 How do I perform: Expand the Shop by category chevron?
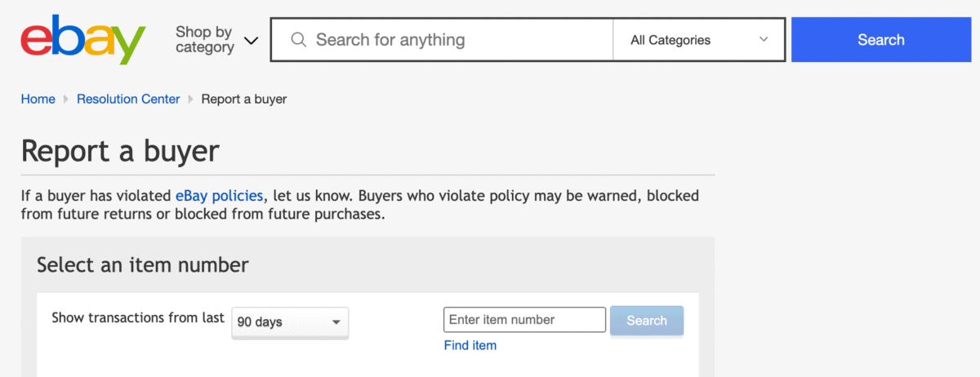(x=252, y=40)
